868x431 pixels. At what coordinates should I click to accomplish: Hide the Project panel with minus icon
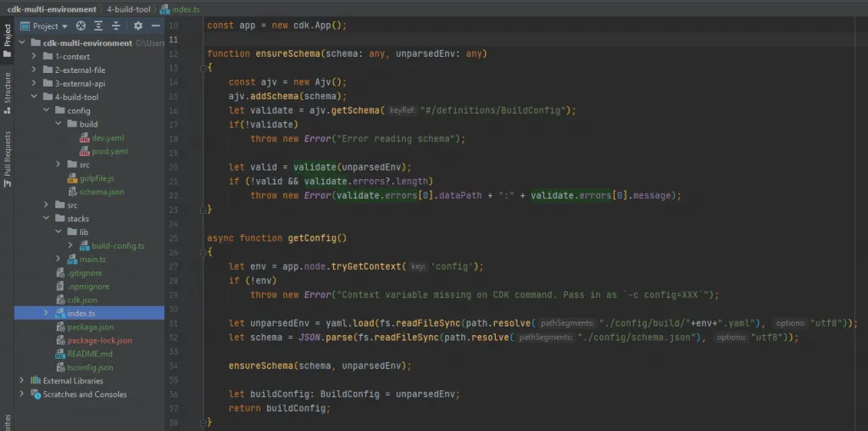(x=156, y=26)
